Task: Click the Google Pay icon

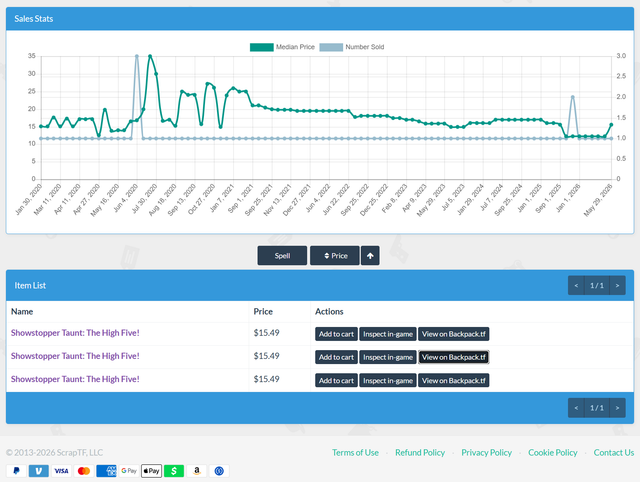Action: [129, 471]
